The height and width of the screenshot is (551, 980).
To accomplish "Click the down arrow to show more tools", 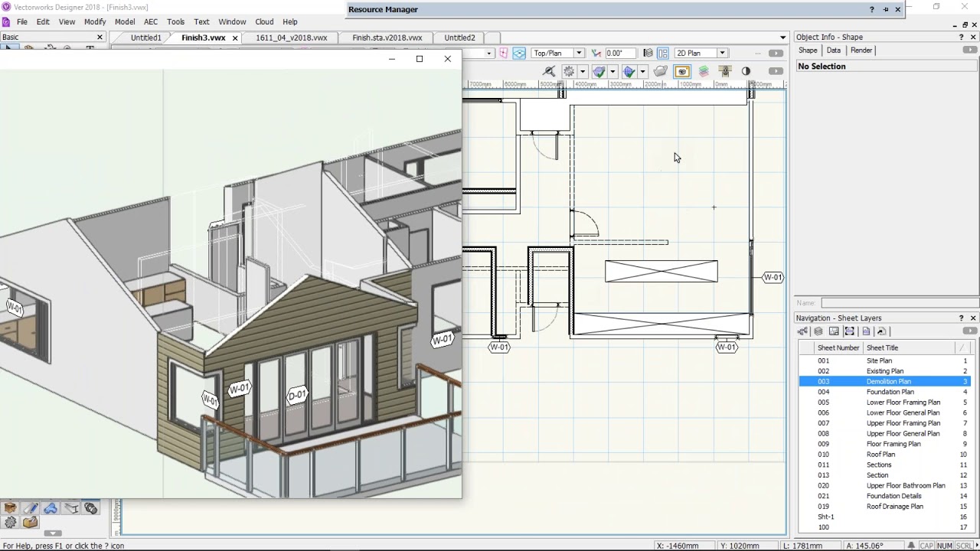I will 52,535.
